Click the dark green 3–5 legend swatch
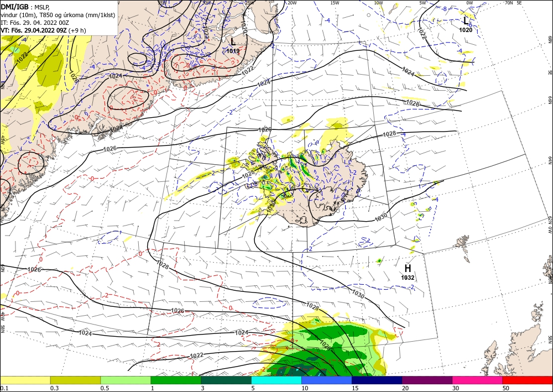Image resolution: width=553 pixels, height=392 pixels. point(226,380)
